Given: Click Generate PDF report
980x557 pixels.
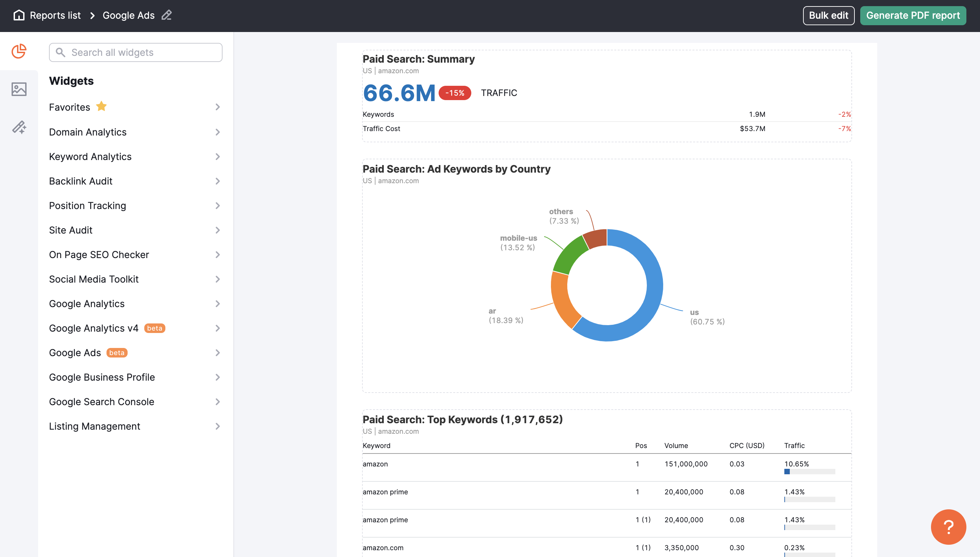Looking at the screenshot, I should [913, 15].
